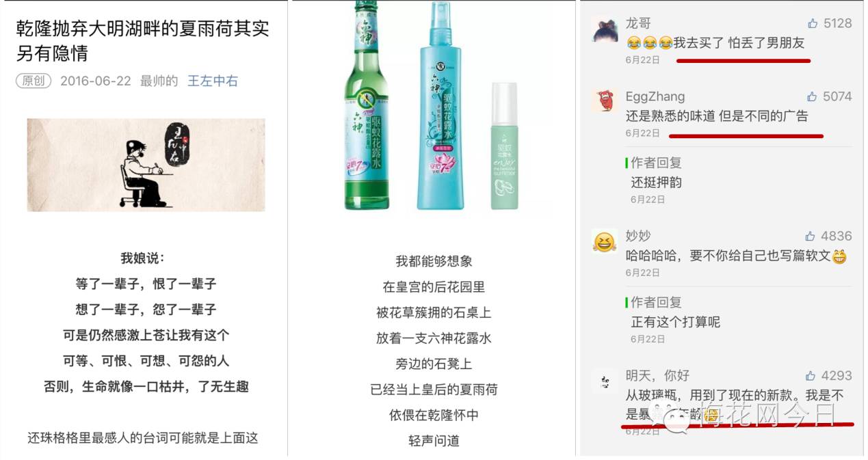This screenshot has width=868, height=460.
Task: Tap the thumbs-up icon on EggZhang's comment
Action: tap(812, 96)
